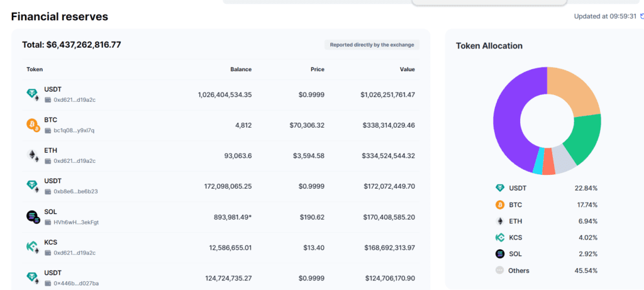Open the 0xb8e6...be6b23 USDT wallet address
This screenshot has height=290, width=644.
click(x=75, y=191)
